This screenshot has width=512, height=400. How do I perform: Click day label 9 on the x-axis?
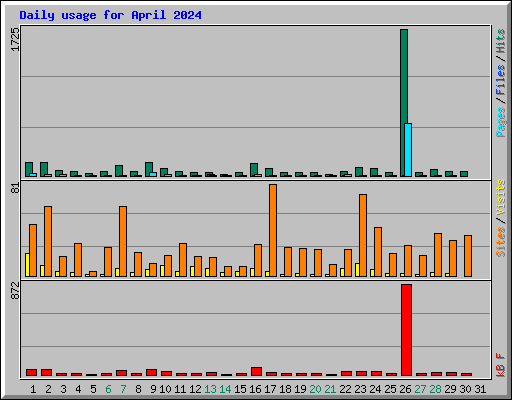153,389
